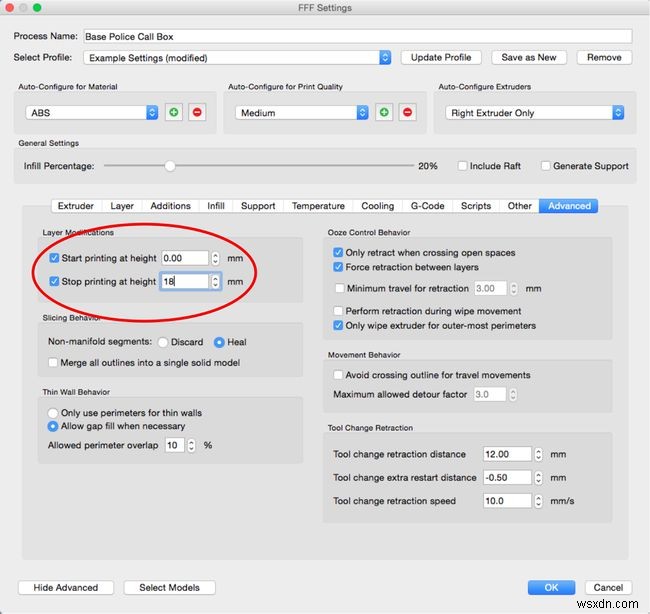This screenshot has height=614, width=650.
Task: Switch to the Temperature tab
Action: coord(318,206)
